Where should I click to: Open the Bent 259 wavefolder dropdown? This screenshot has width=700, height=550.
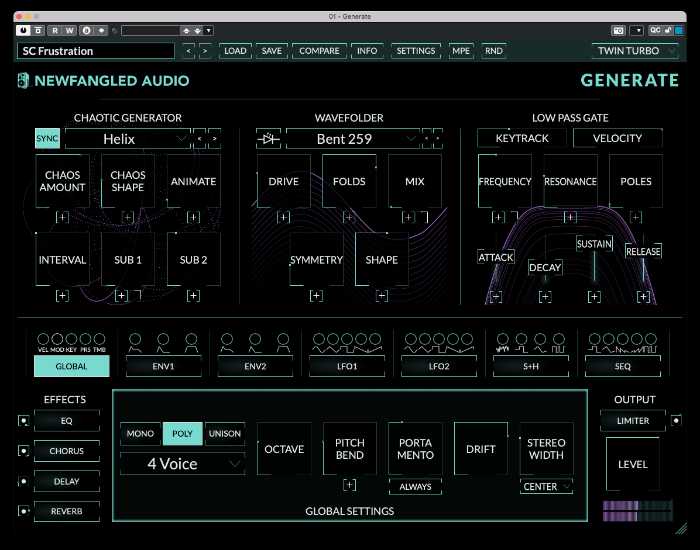(x=353, y=139)
